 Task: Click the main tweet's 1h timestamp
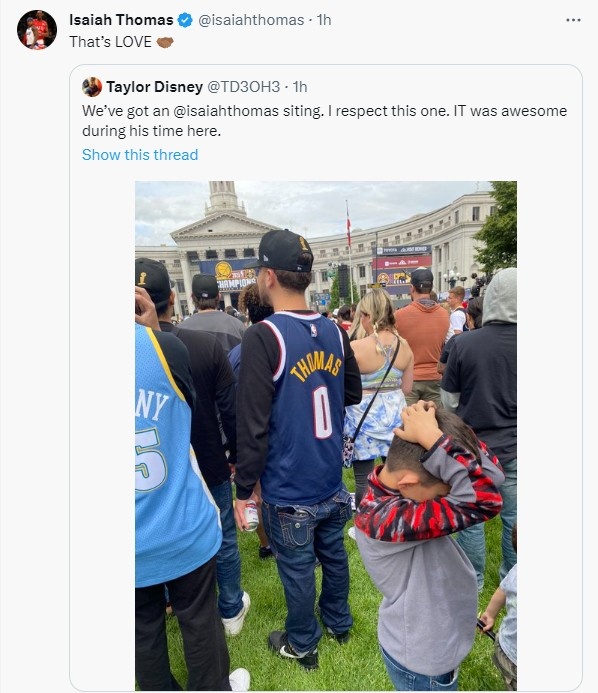click(x=324, y=20)
